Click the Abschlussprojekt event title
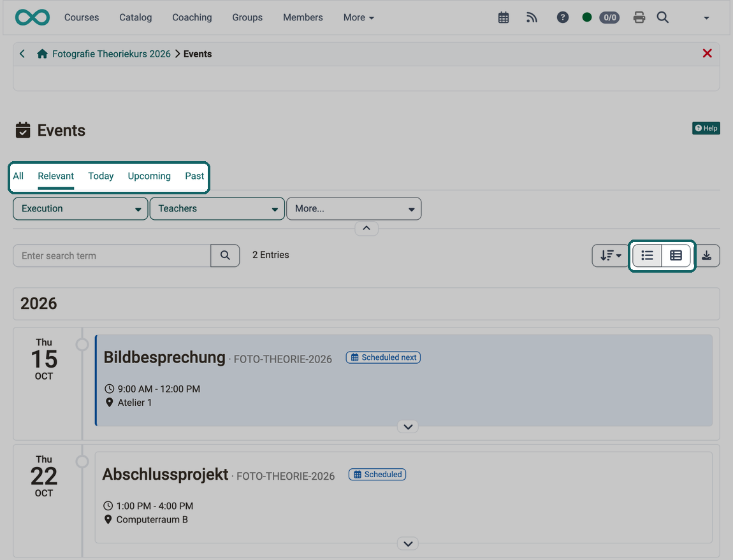The image size is (733, 560). pyautogui.click(x=166, y=474)
